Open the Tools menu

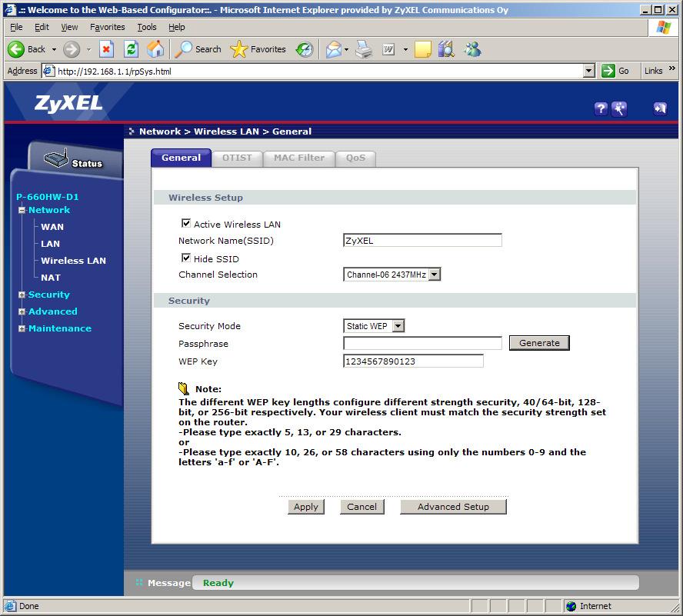[147, 27]
